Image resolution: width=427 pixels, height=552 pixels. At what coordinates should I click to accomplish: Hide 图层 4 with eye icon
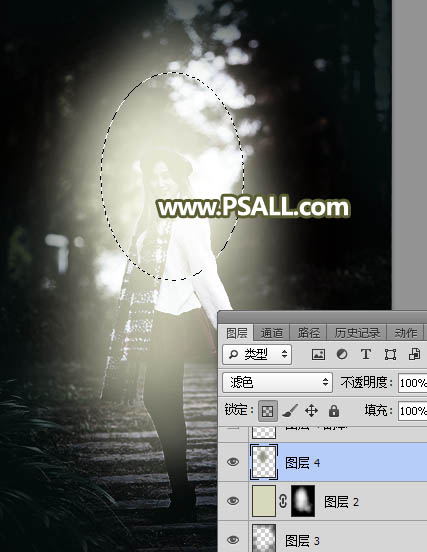233,462
